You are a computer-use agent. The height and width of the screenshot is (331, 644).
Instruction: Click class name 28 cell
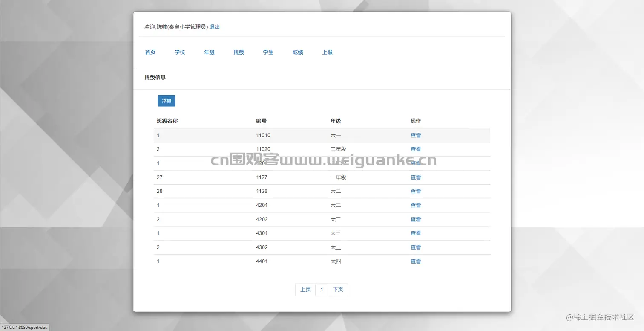click(160, 191)
